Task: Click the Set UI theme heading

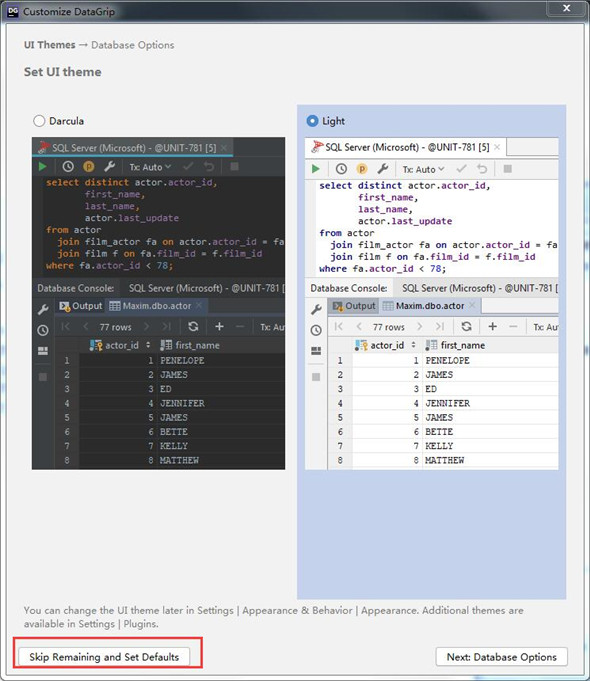Action: click(63, 72)
